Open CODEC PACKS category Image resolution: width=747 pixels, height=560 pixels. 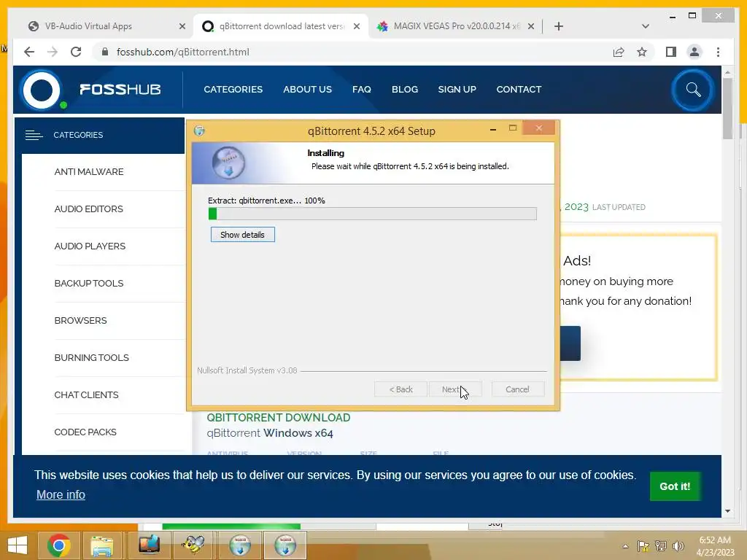[85, 432]
